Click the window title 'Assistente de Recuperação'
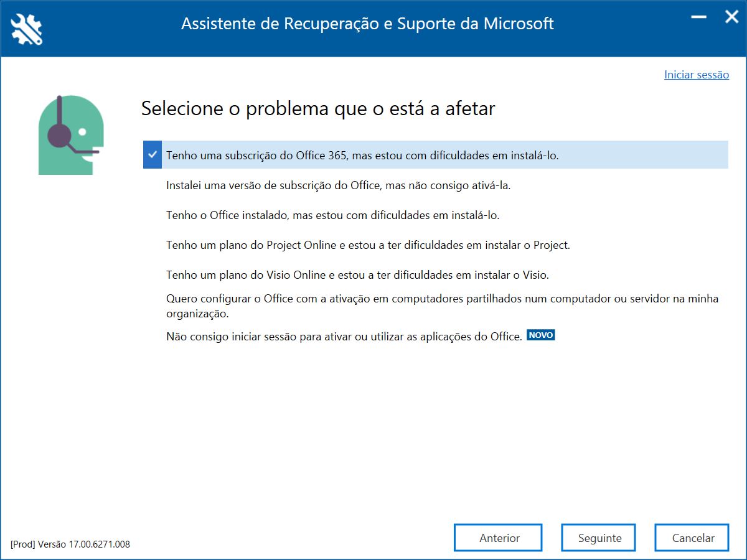The height and width of the screenshot is (560, 747). (367, 24)
